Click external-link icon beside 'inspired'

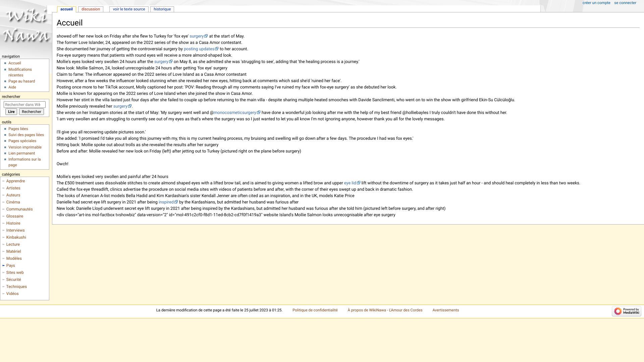(176, 202)
